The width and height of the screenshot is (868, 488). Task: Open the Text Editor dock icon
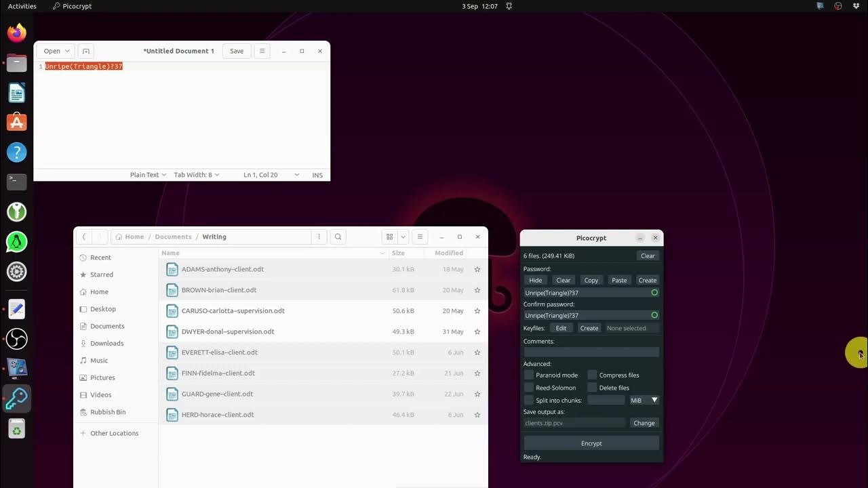click(17, 309)
